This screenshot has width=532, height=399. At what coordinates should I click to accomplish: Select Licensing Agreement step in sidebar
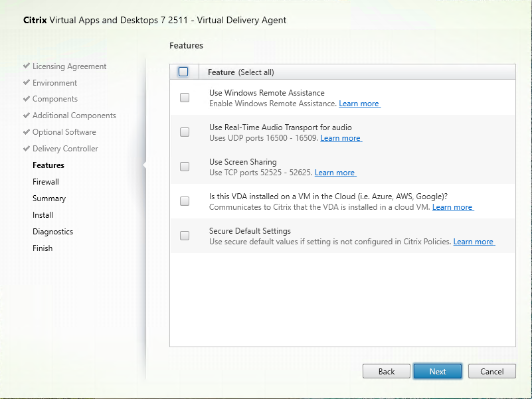click(x=69, y=66)
